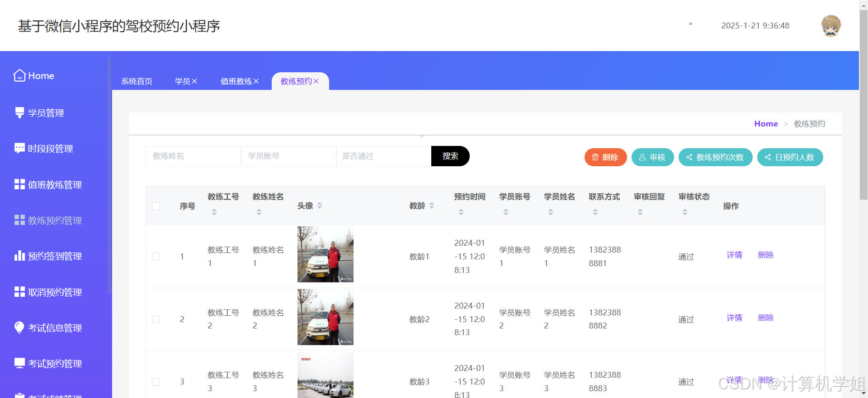
Task: Sort by 联系方式 column arrows
Action: click(x=595, y=212)
